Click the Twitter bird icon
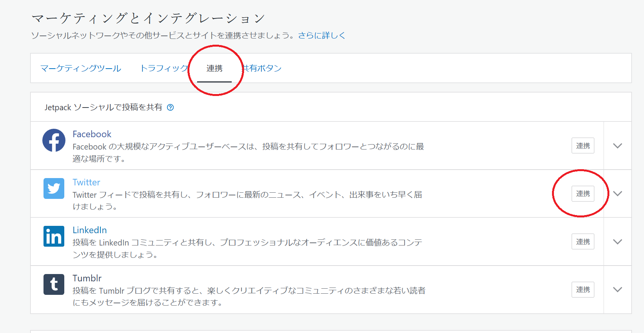 (54, 188)
